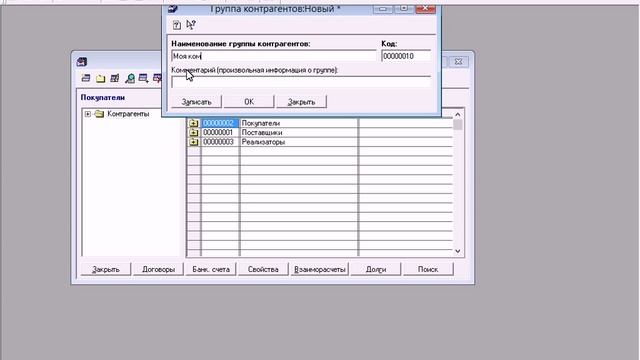Select the code cell 00000001

[x=220, y=132]
